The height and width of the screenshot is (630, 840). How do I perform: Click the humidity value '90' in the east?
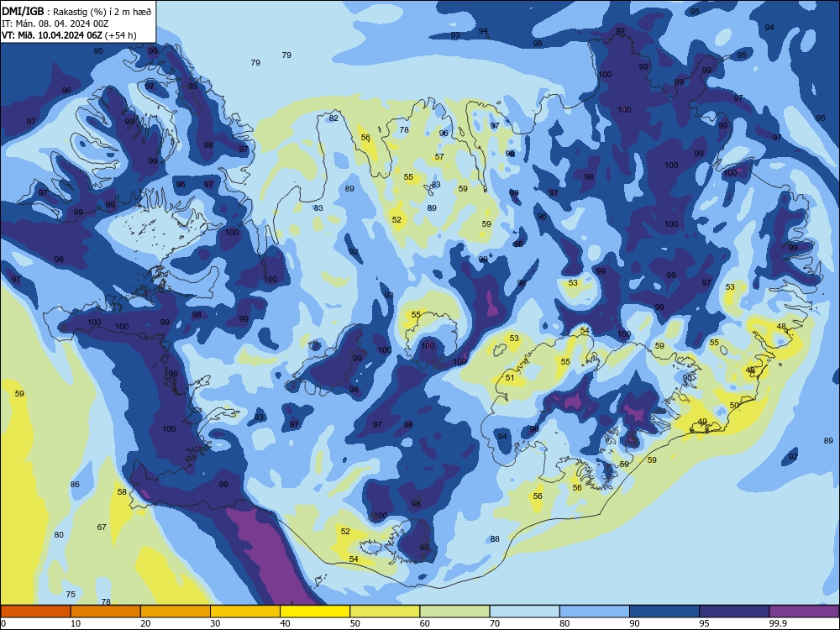tap(687, 377)
